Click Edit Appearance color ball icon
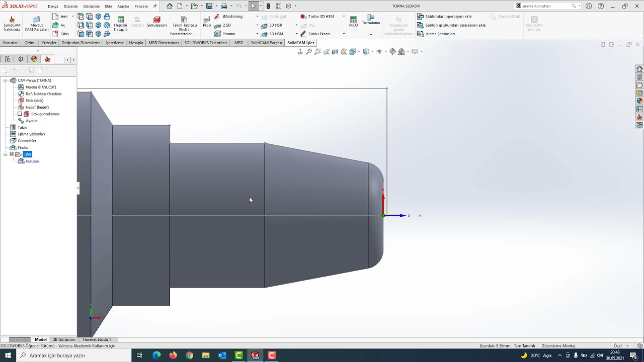The width and height of the screenshot is (644, 362). pos(392,52)
